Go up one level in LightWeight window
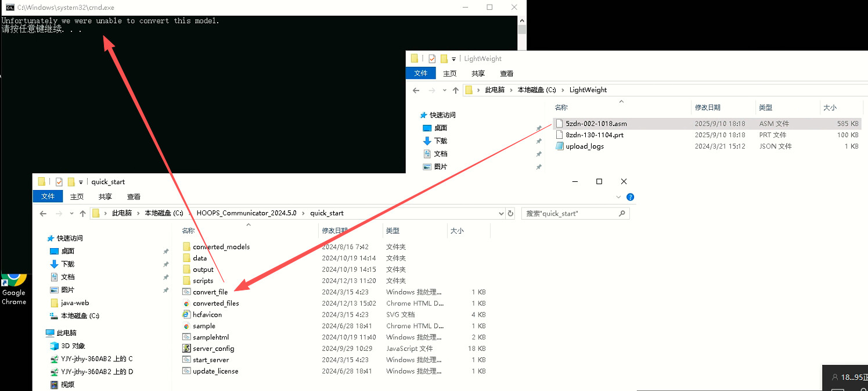Screen dimensions: 868x391 456,90
